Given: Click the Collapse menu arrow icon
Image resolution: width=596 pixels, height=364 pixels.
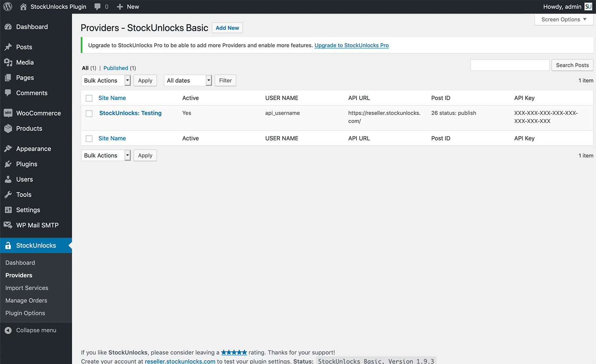Looking at the screenshot, I should (8, 330).
